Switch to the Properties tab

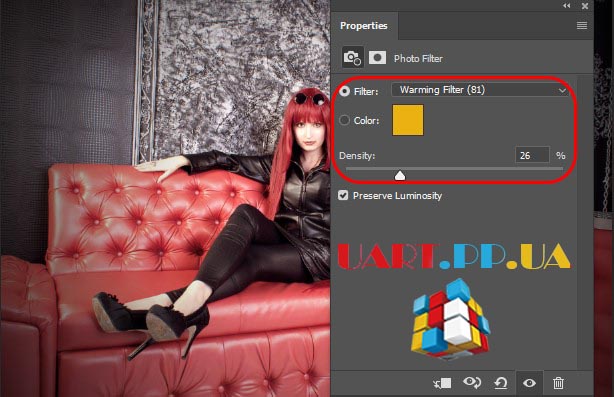tap(364, 26)
